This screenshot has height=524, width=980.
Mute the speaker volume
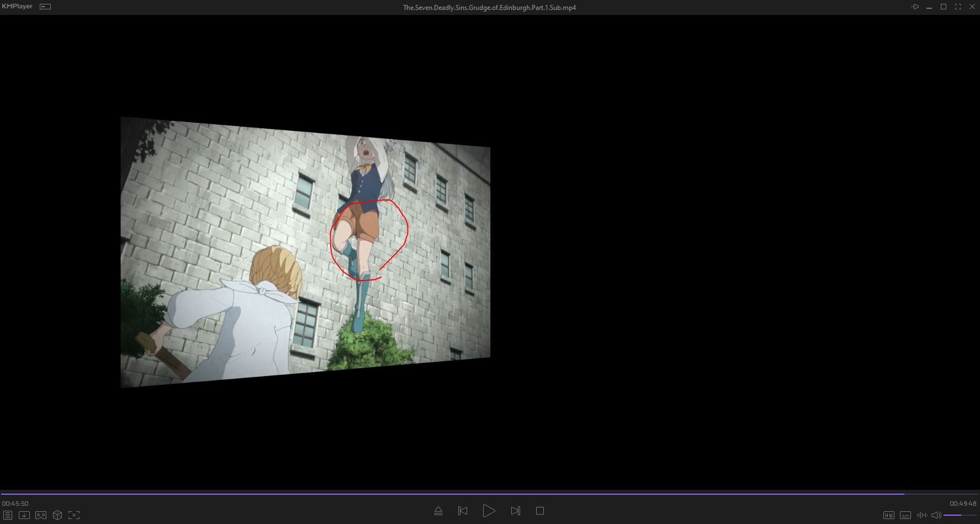(x=936, y=515)
